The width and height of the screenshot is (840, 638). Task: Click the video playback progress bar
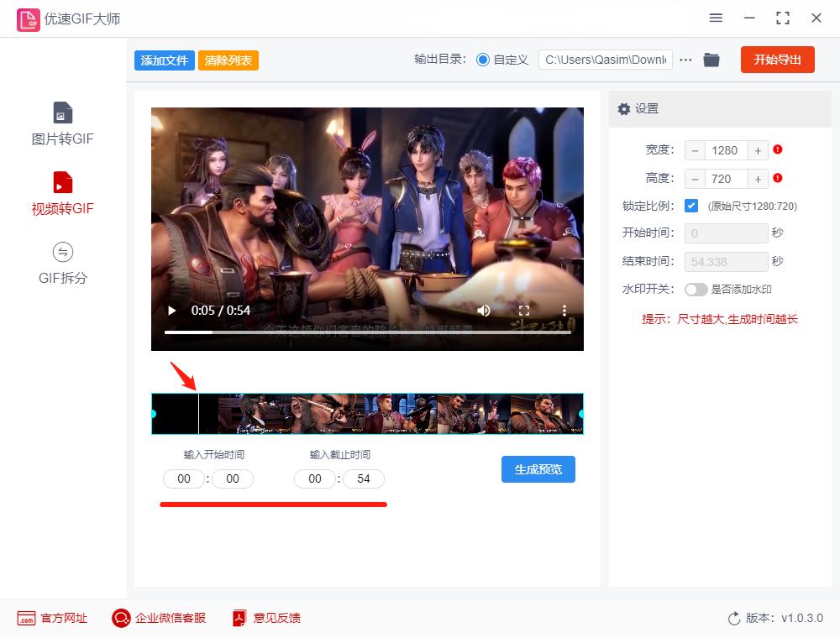(x=367, y=332)
